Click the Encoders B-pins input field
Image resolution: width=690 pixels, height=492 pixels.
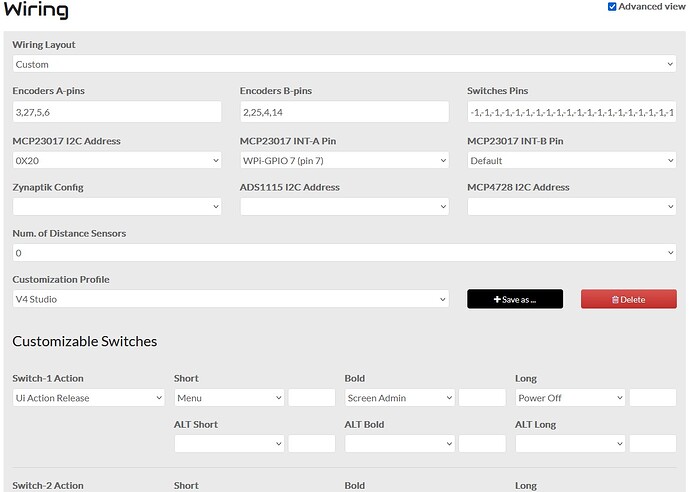pyautogui.click(x=344, y=112)
